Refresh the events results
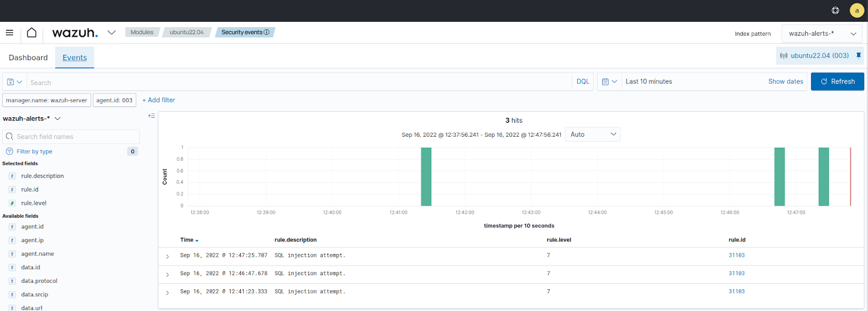 837,81
